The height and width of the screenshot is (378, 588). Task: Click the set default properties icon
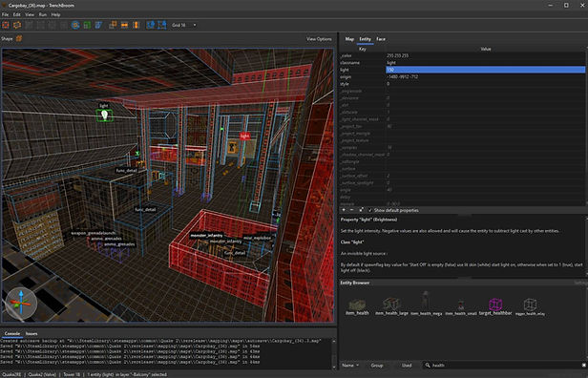[x=361, y=210]
